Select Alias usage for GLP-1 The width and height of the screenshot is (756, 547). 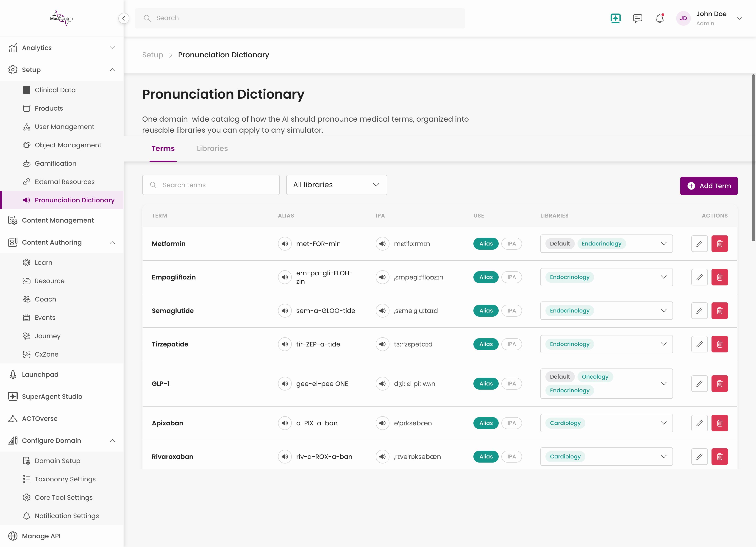coord(486,384)
